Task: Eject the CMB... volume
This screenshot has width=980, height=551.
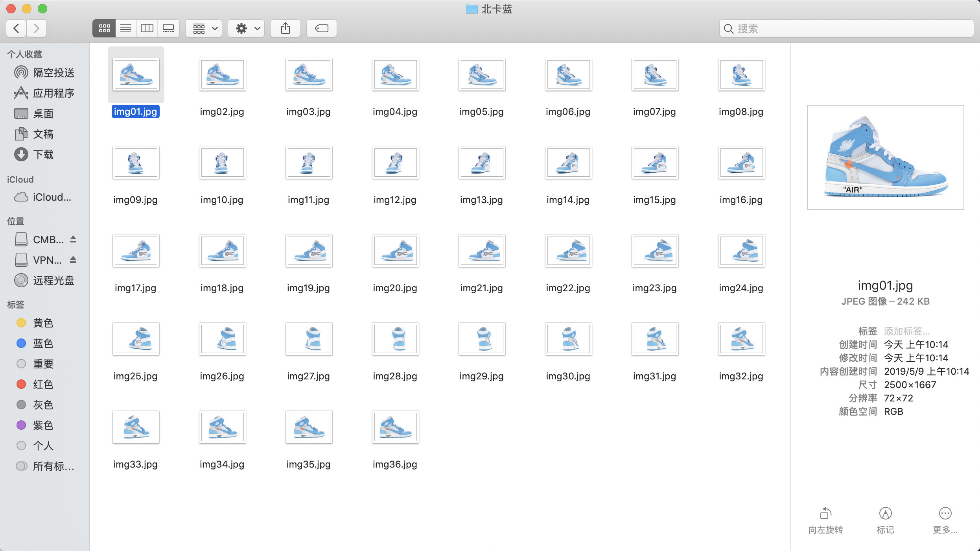Action: pyautogui.click(x=73, y=239)
